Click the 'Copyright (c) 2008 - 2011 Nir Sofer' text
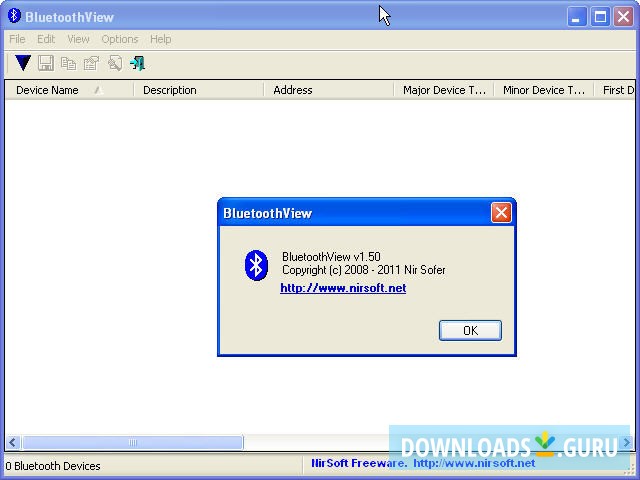The image size is (640, 480). coord(364,270)
